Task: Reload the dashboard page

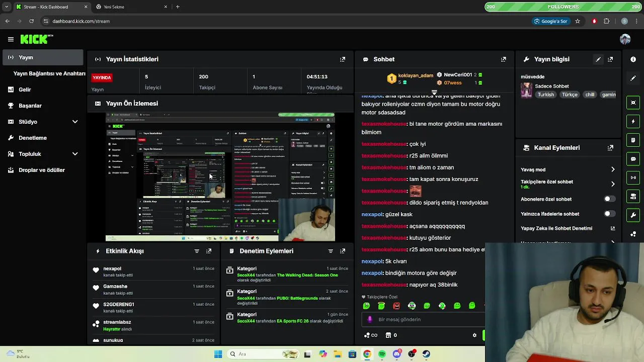Action: [31, 21]
